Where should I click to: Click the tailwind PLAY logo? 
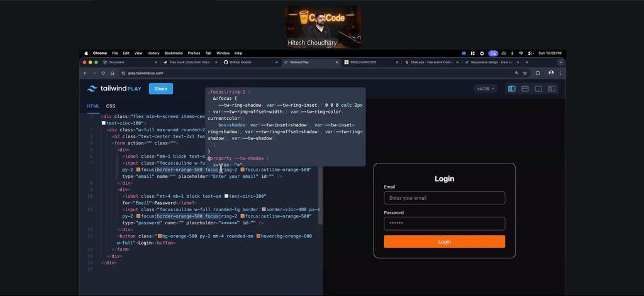point(114,89)
